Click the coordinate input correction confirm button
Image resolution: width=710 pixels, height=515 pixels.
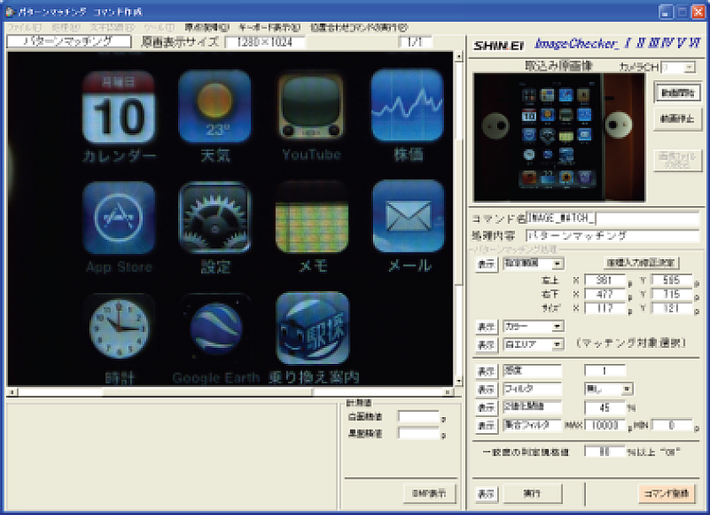[x=641, y=263]
